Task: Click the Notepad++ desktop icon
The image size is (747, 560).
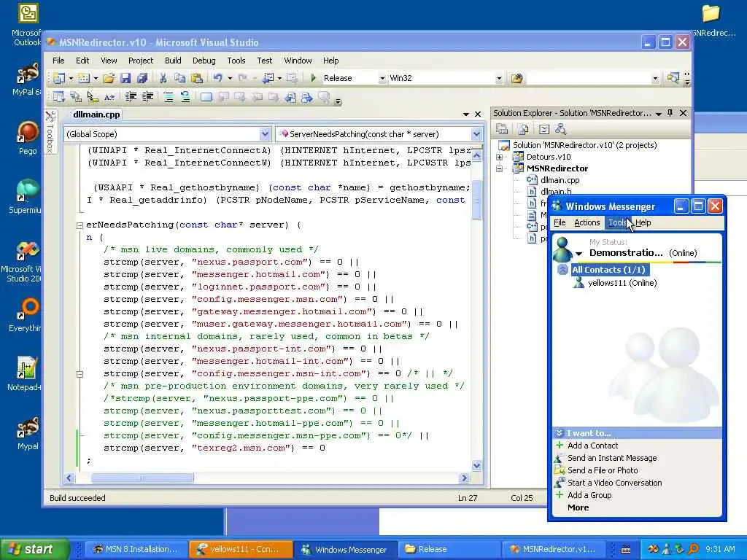Action: pyautogui.click(x=25, y=374)
